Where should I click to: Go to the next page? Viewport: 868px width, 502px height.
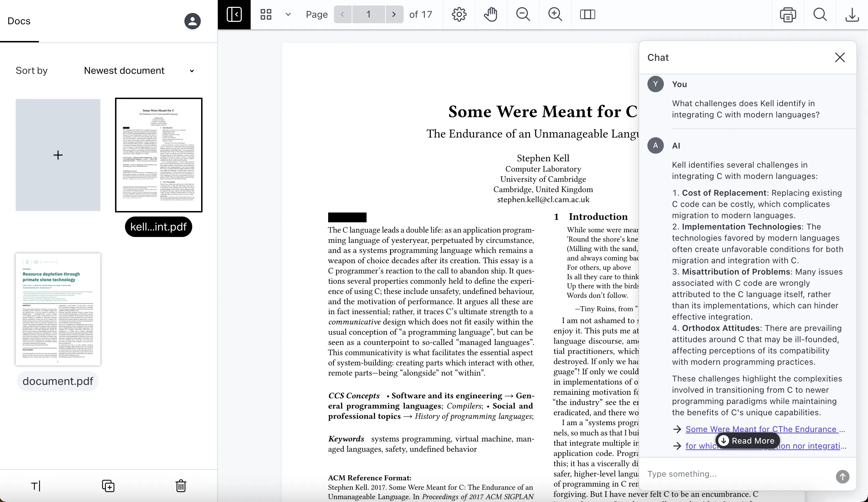click(x=394, y=14)
